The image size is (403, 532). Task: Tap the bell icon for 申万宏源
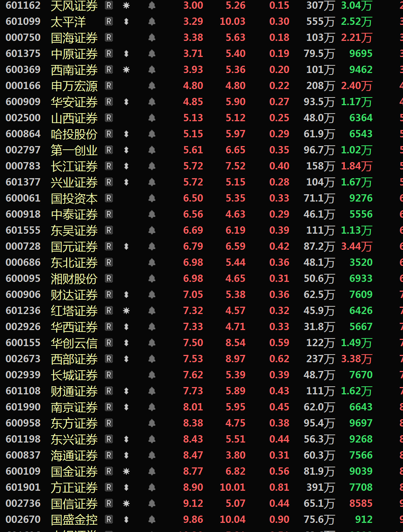[x=152, y=86]
